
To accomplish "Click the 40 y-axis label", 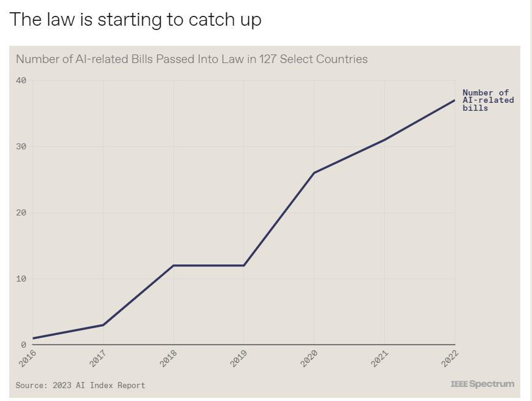I will pyautogui.click(x=21, y=80).
